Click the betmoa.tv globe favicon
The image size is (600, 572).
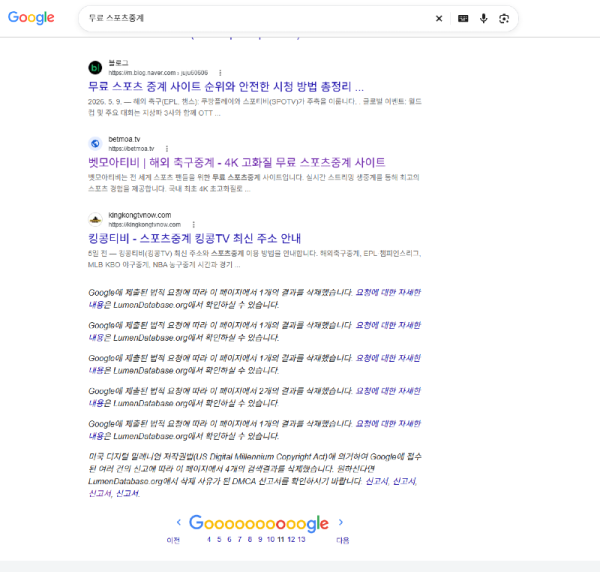coord(95,143)
